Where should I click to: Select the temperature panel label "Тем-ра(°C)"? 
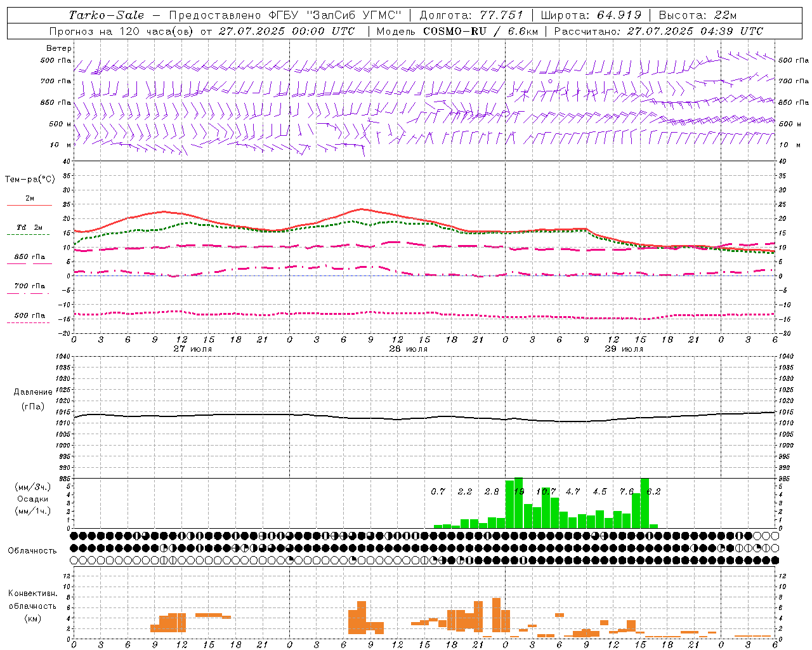(x=30, y=180)
